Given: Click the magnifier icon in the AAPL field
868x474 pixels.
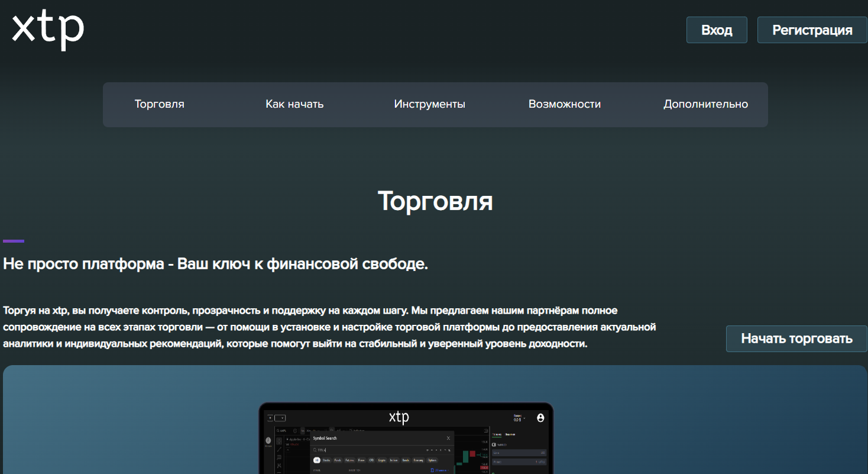Looking at the screenshot, I should tap(278, 430).
